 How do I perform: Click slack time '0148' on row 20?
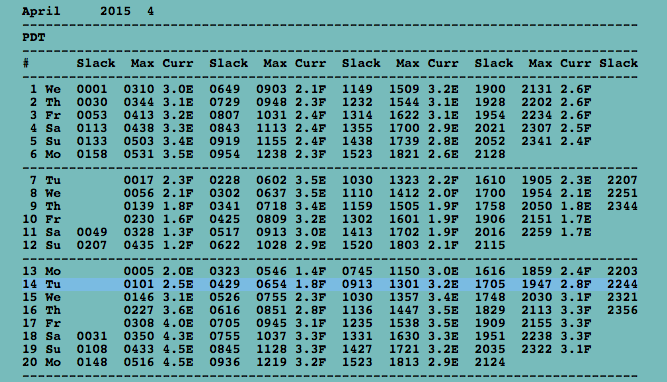click(x=92, y=362)
